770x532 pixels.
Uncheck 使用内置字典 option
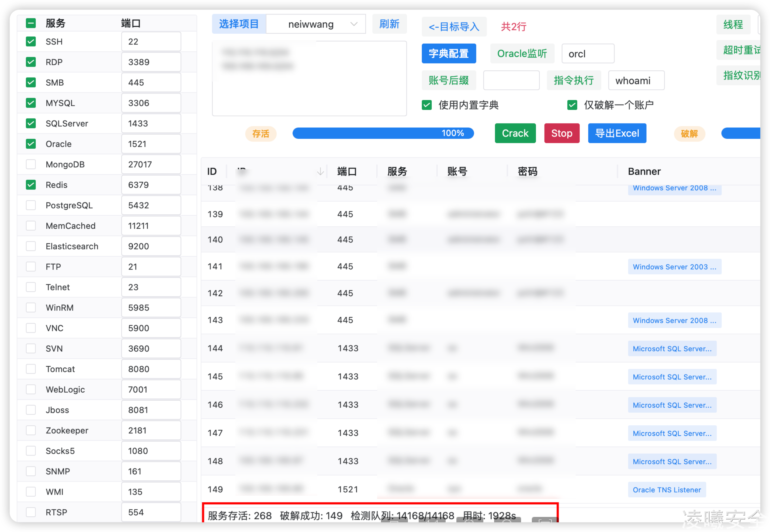[x=426, y=105]
